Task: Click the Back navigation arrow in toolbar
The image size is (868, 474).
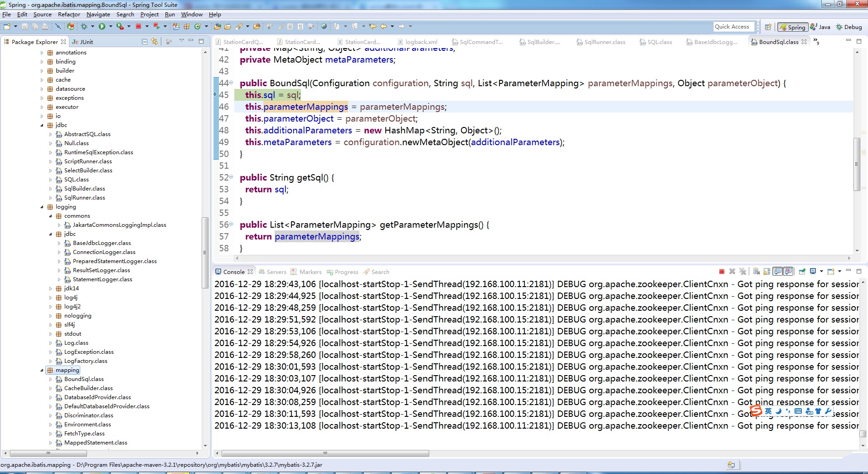Action: pyautogui.click(x=383, y=27)
